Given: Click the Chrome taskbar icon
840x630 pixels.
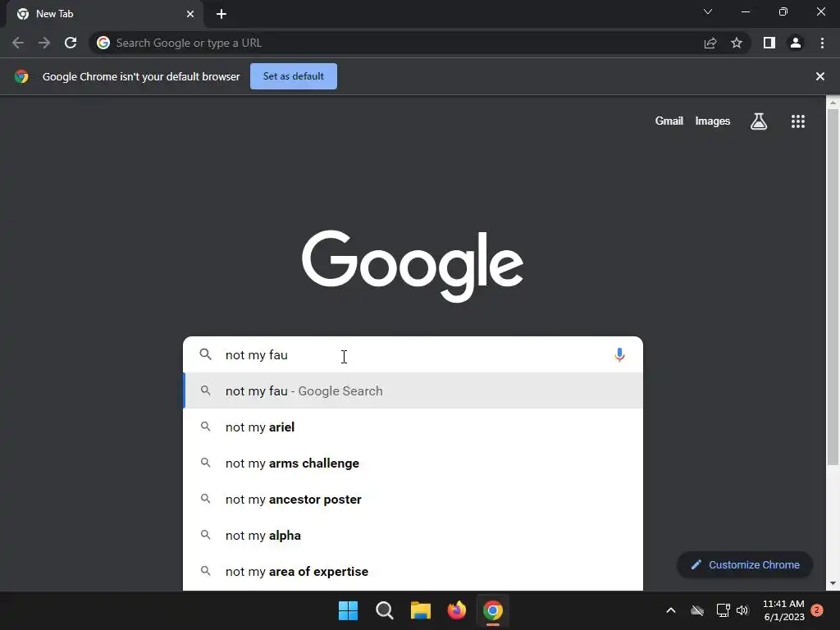Looking at the screenshot, I should pyautogui.click(x=493, y=610).
